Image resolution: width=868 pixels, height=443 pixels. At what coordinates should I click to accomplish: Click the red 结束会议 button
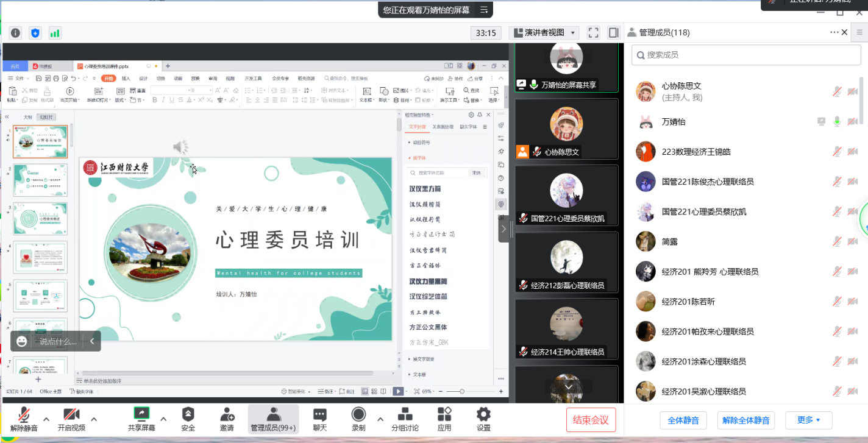click(591, 420)
